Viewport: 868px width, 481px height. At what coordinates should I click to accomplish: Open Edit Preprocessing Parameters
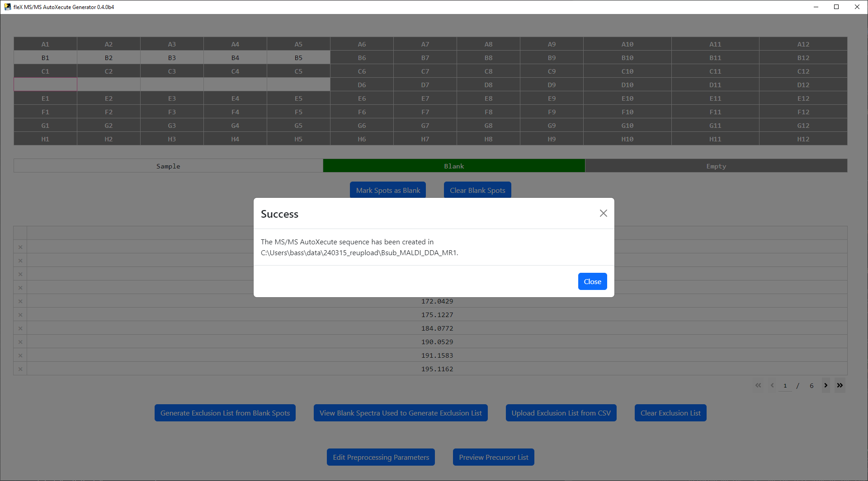pyautogui.click(x=380, y=457)
